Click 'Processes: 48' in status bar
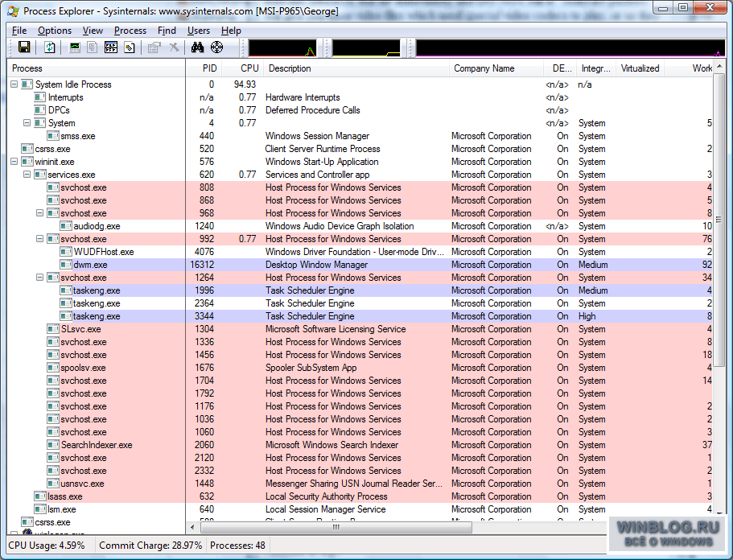This screenshot has width=733, height=560. click(x=237, y=546)
